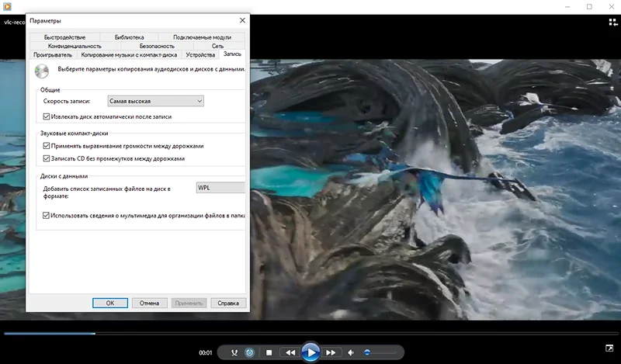The width and height of the screenshot is (621, 364).
Task: Open the Копирование музыки с компакт-диска tab
Action: click(x=129, y=55)
